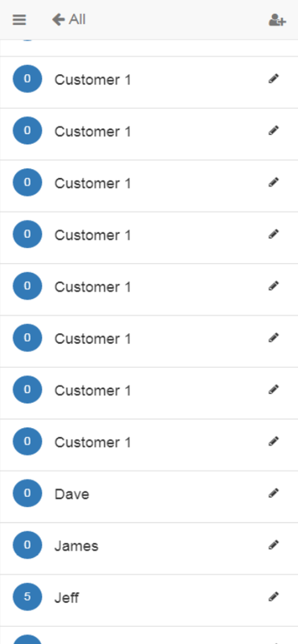Open the hamburger navigation menu
The image size is (298, 644).
click(x=19, y=19)
